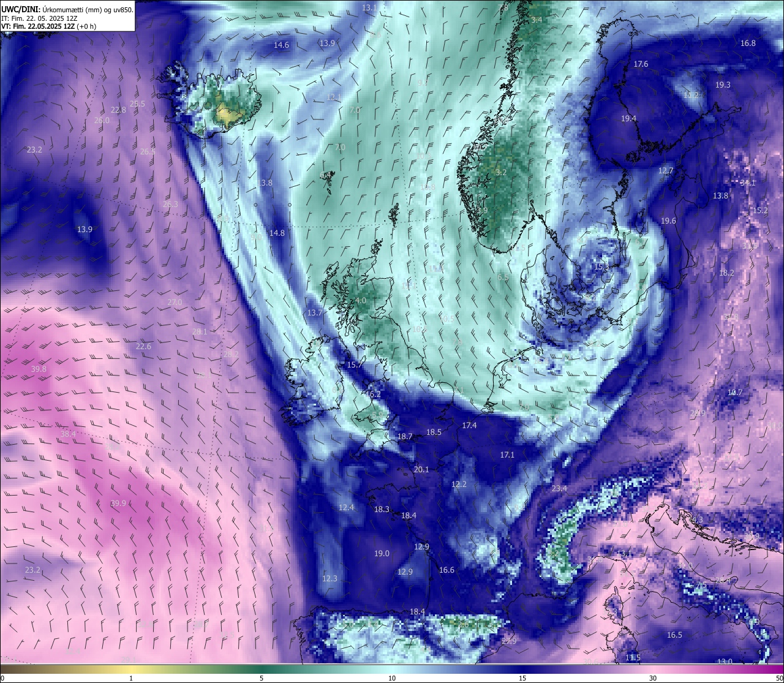784x683 pixels.
Task: Click the map value '18.5'
Action: point(434,432)
